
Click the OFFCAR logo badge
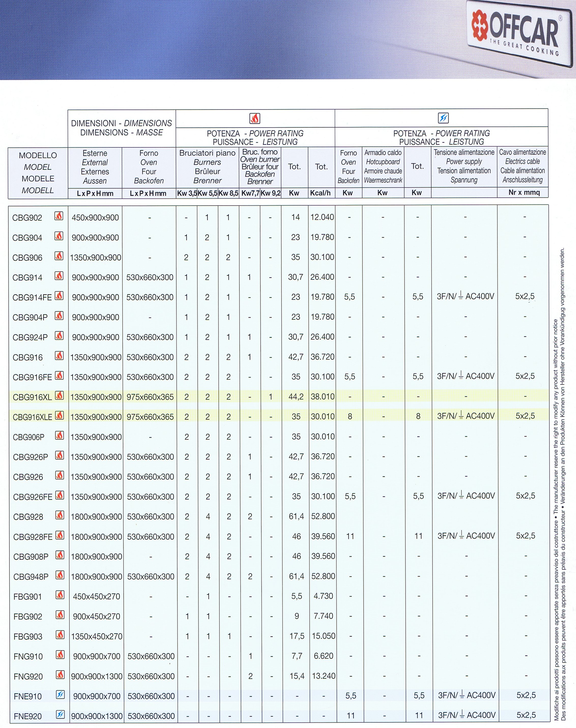[x=520, y=34]
